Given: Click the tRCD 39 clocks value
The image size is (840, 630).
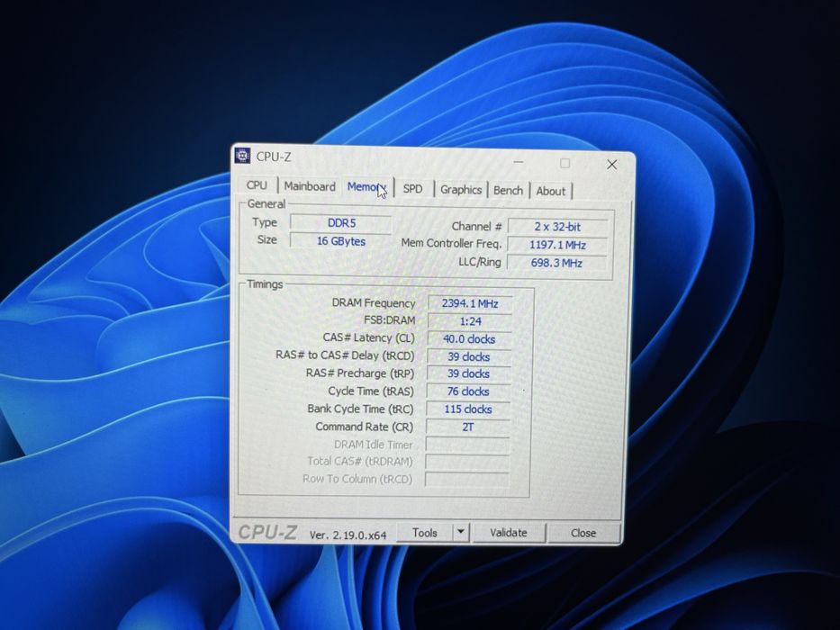Looking at the screenshot, I should 469,356.
